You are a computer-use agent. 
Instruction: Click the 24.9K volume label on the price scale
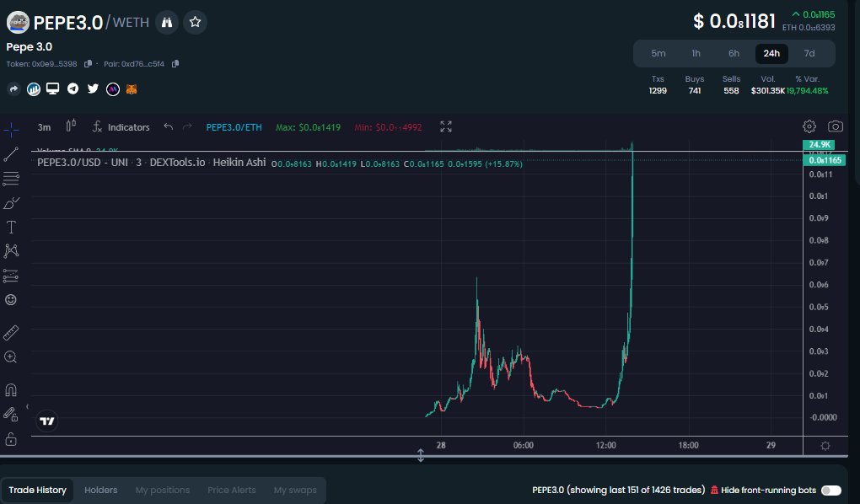[819, 145]
